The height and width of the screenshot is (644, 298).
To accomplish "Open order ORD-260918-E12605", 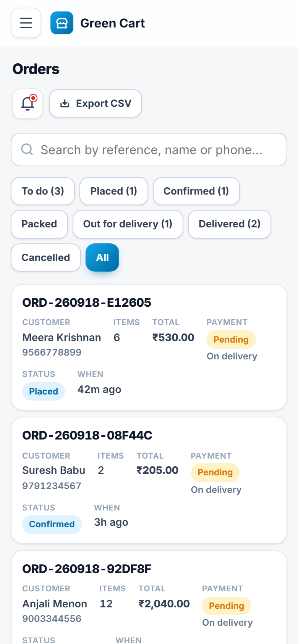I will [149, 347].
